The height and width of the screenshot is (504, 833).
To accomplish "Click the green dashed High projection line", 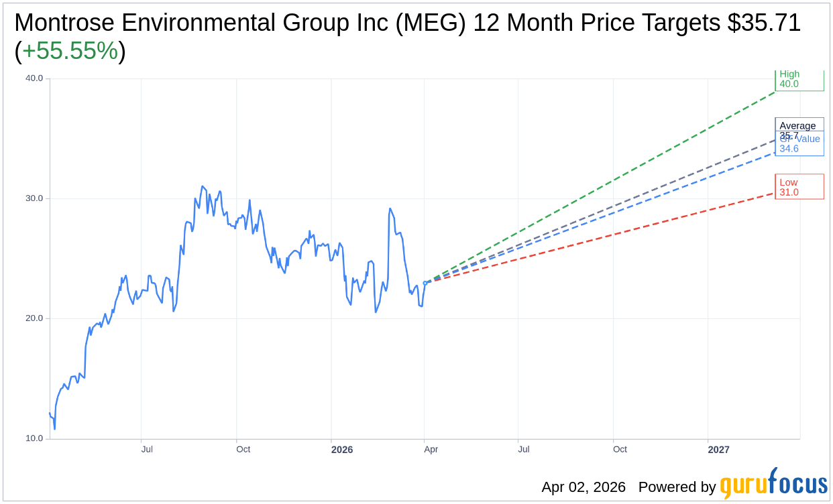I will [x=604, y=184].
